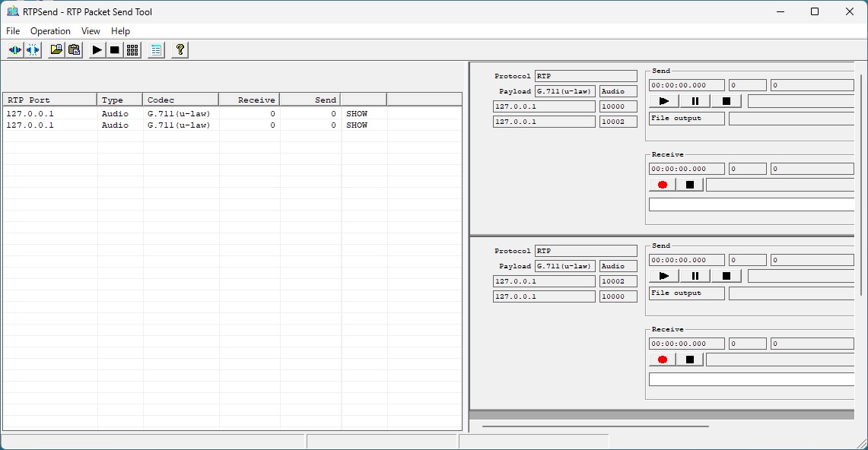Stop send in the lower session panel
868x450 pixels.
pyautogui.click(x=727, y=276)
